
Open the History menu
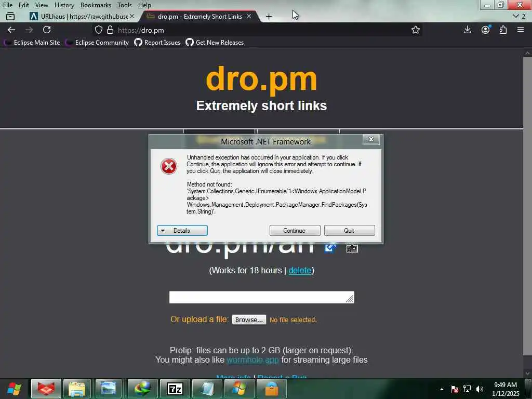(64, 5)
